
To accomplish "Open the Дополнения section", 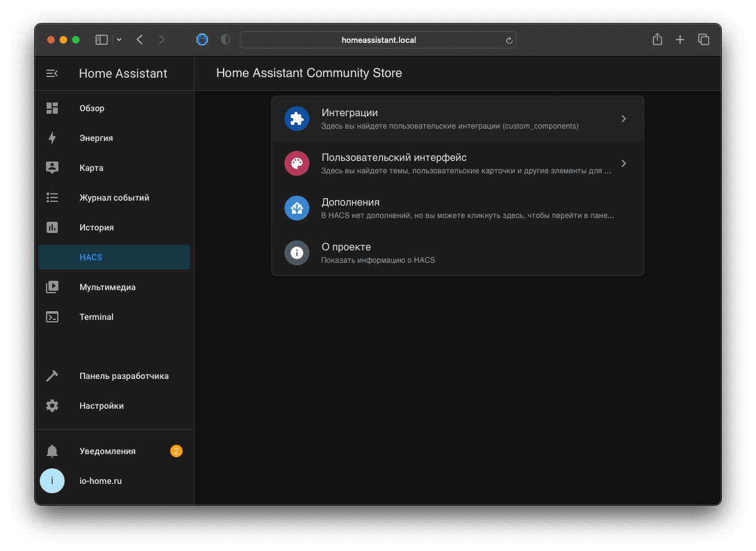I will pos(458,208).
